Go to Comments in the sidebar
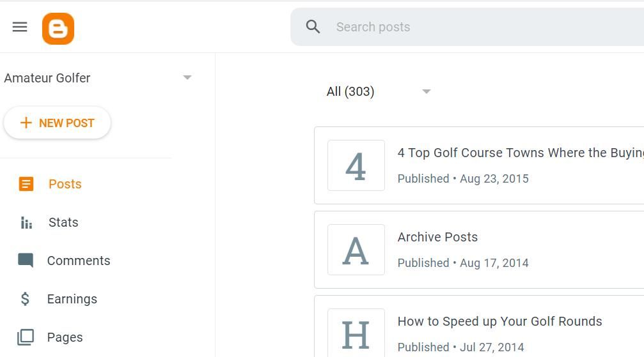The width and height of the screenshot is (644, 357). coord(79,261)
